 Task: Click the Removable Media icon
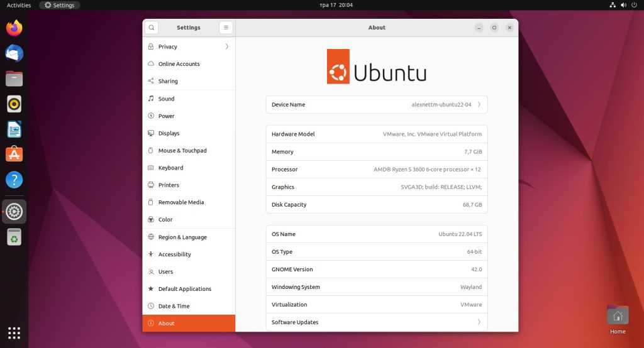coord(151,202)
